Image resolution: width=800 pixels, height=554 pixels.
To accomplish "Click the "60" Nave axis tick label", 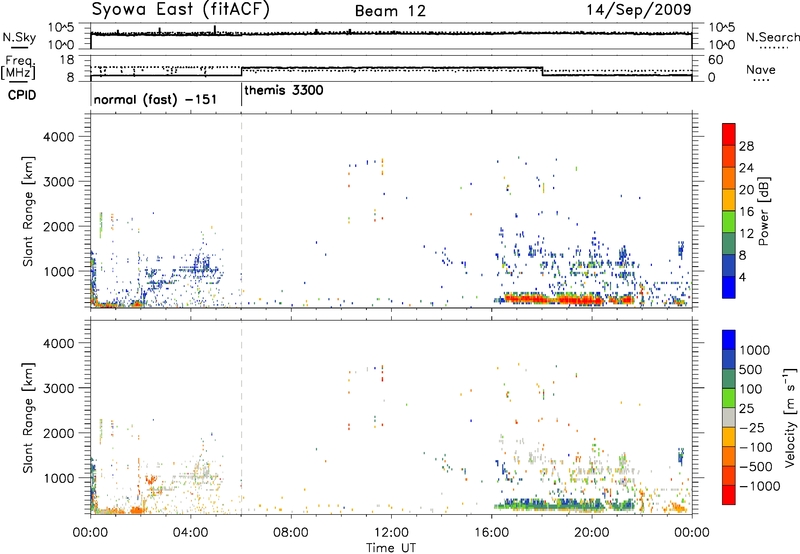I will coord(715,60).
